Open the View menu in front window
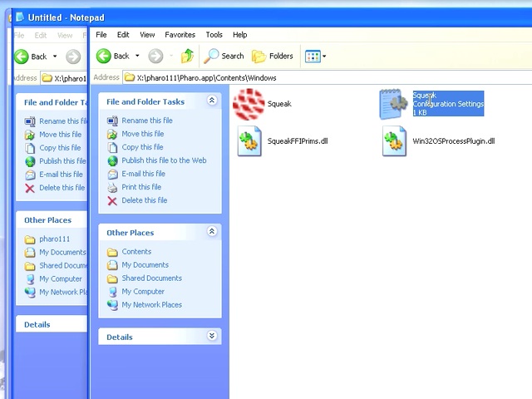This screenshot has width=532, height=399. (147, 35)
